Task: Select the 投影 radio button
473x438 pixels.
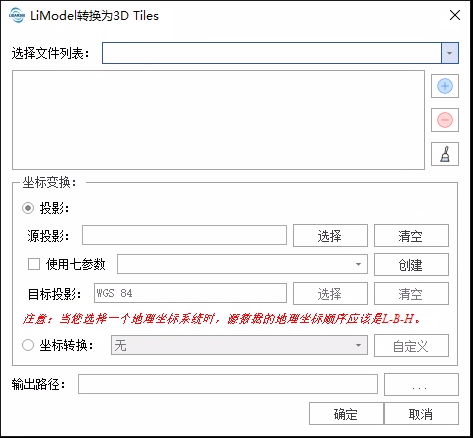Action: [x=28, y=208]
